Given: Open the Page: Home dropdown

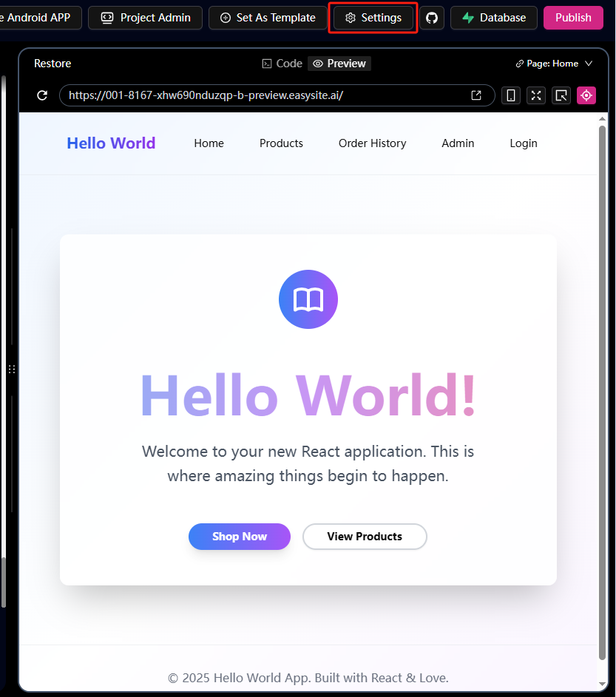Looking at the screenshot, I should coord(554,64).
